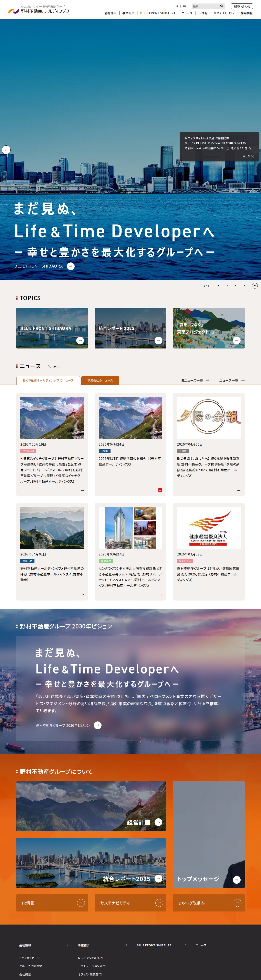
Task: Click footer 会社情報 arrow
Action: tap(67, 945)
